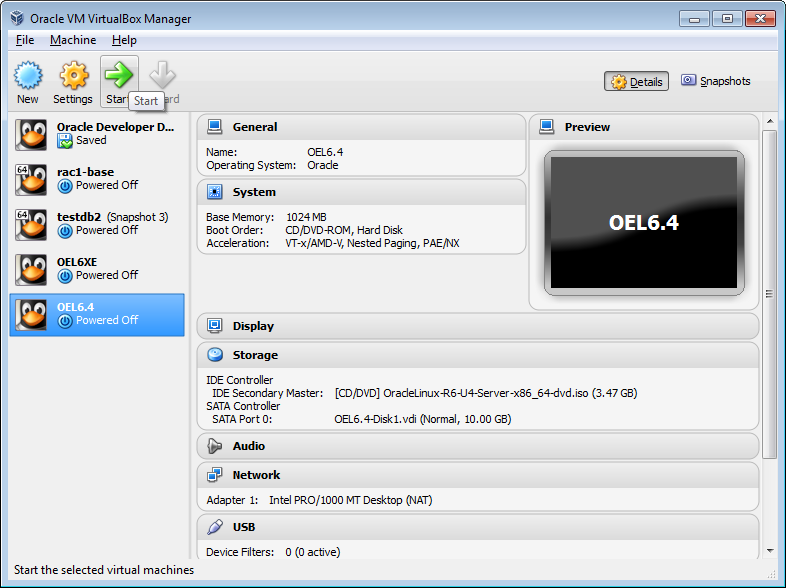This screenshot has width=786, height=588.
Task: Click the Audio section speaker icon
Action: pyautogui.click(x=215, y=446)
